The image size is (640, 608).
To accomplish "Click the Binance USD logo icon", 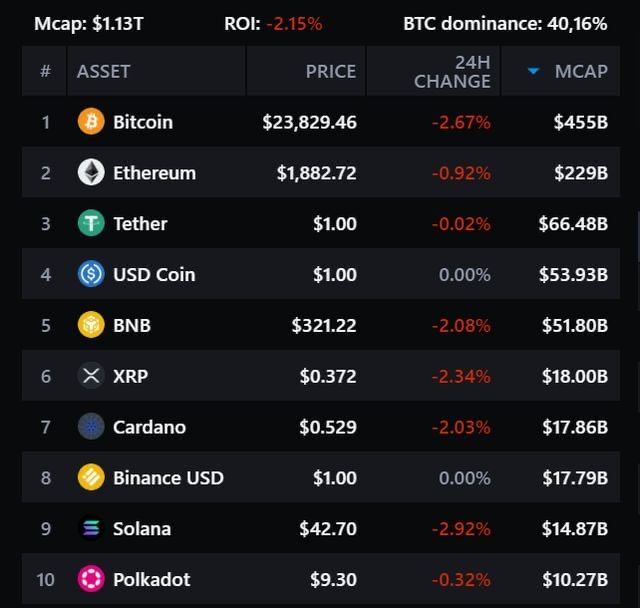I will point(91,478).
